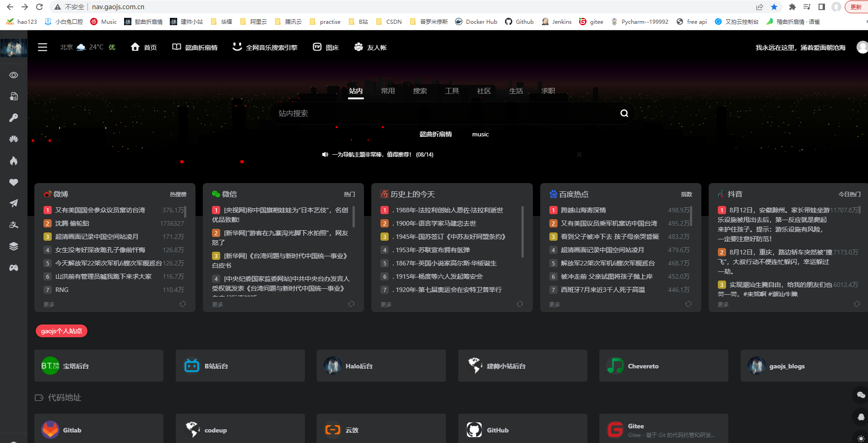Click 更多 under the 百度热点 panel
This screenshot has width=868, height=443.
coord(554,304)
